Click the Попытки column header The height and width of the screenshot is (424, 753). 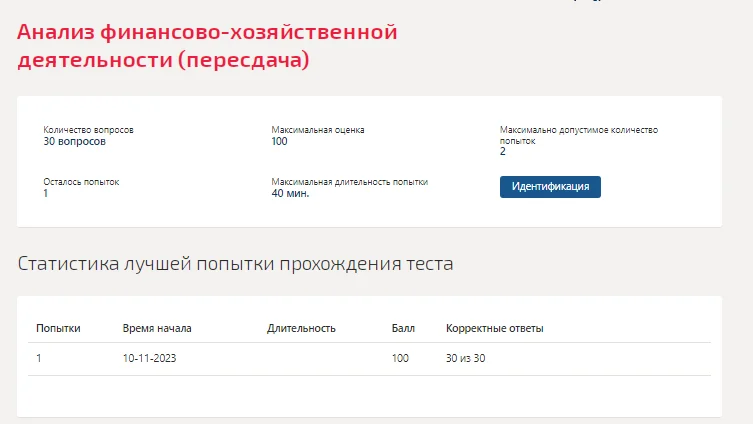58,328
